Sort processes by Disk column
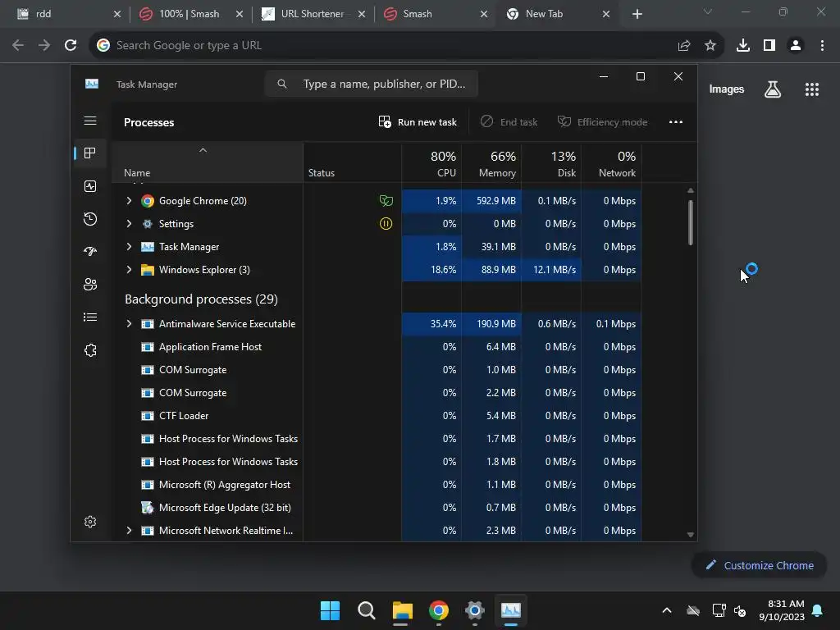 pos(551,163)
